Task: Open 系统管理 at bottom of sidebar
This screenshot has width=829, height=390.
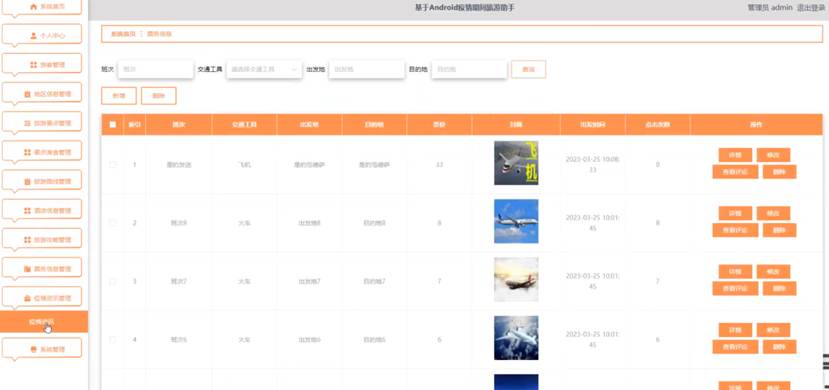Action: [x=42, y=349]
